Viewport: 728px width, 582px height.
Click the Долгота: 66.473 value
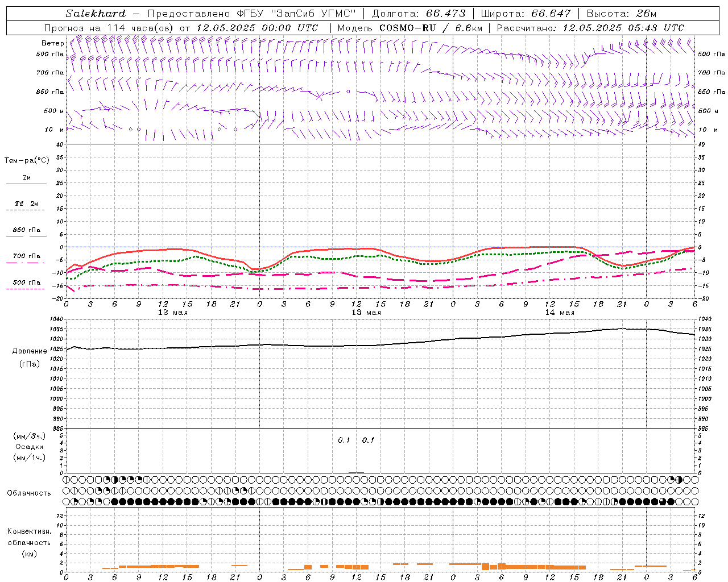pos(419,14)
